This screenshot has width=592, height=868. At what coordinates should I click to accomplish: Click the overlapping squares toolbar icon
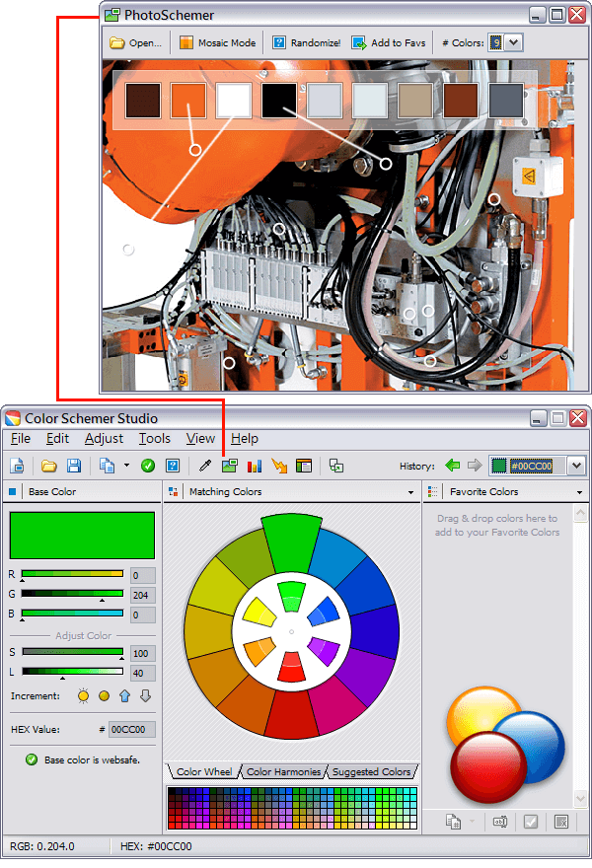click(336, 466)
